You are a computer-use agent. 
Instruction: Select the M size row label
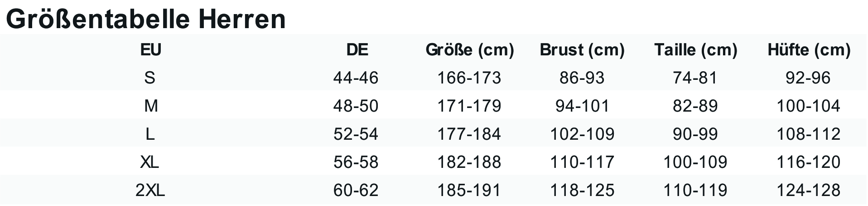pyautogui.click(x=150, y=106)
